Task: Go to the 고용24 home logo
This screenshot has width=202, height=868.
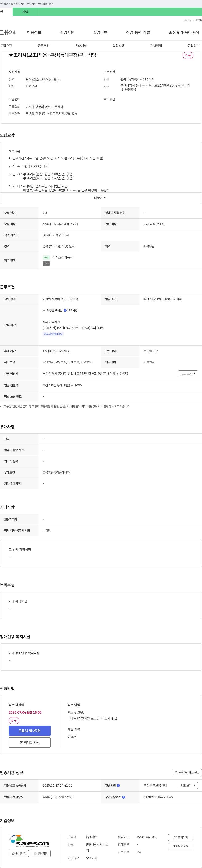Action: click(8, 32)
